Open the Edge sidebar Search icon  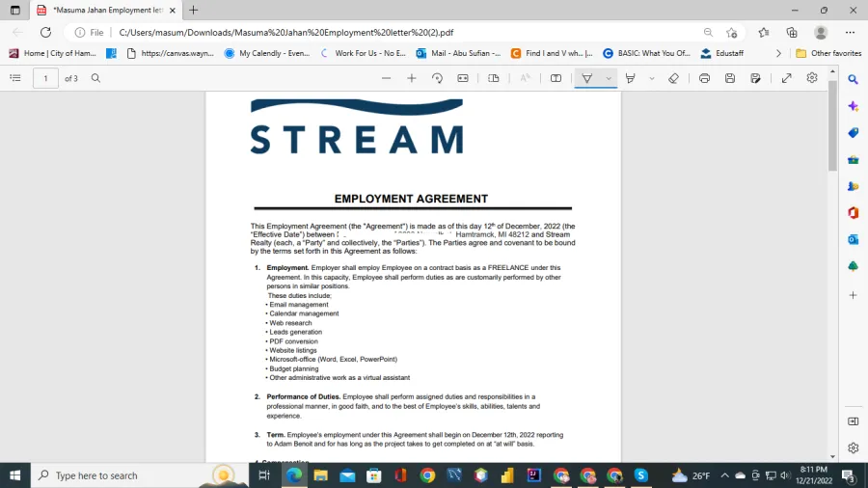[854, 80]
